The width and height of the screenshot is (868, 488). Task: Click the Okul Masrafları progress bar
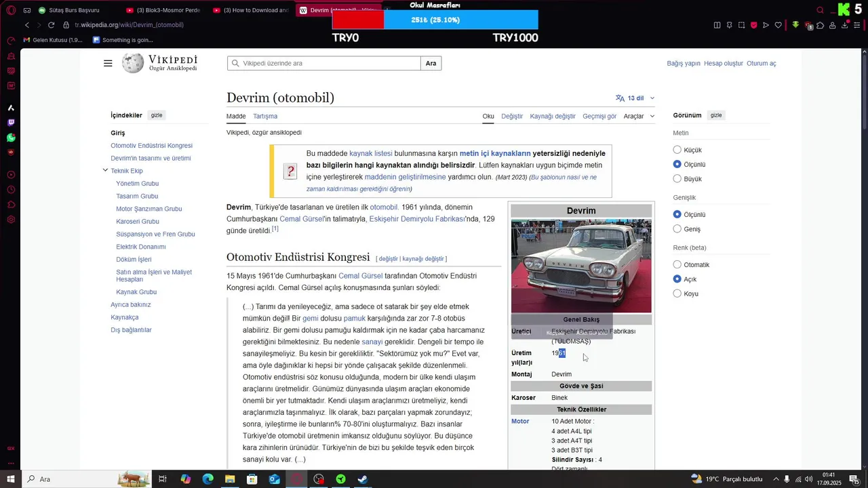[435, 20]
